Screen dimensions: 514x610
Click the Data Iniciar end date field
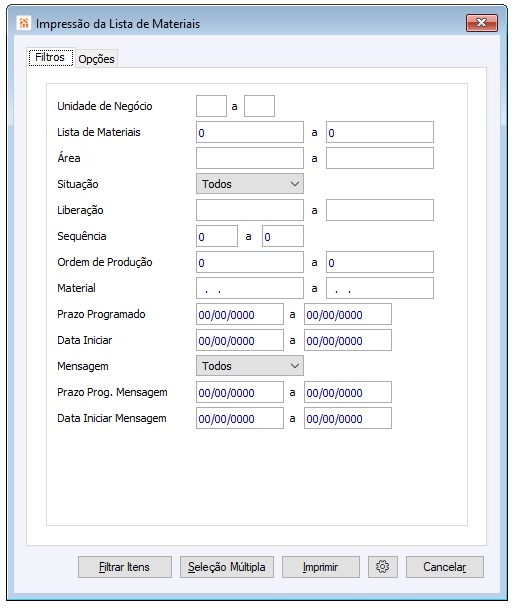click(348, 340)
